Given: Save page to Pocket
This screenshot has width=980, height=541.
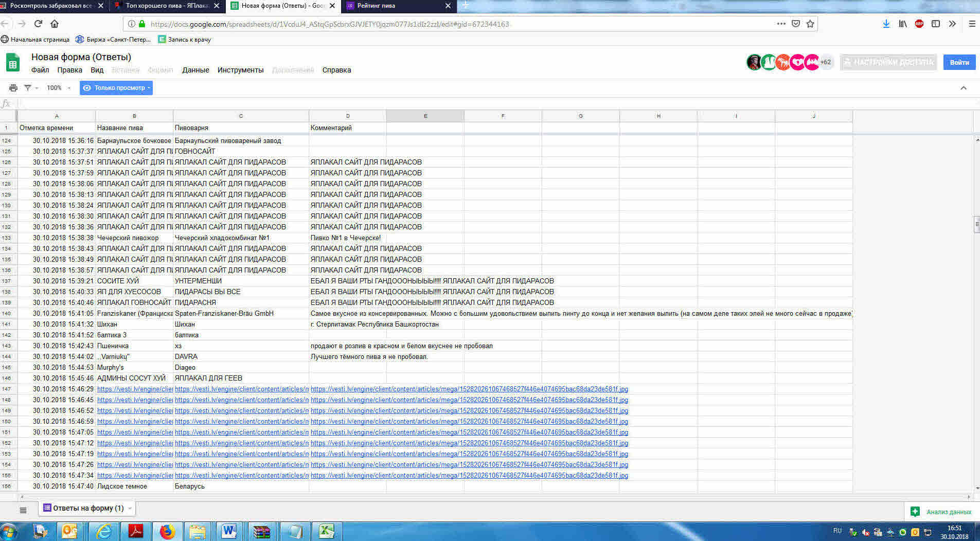Looking at the screenshot, I should point(796,24).
